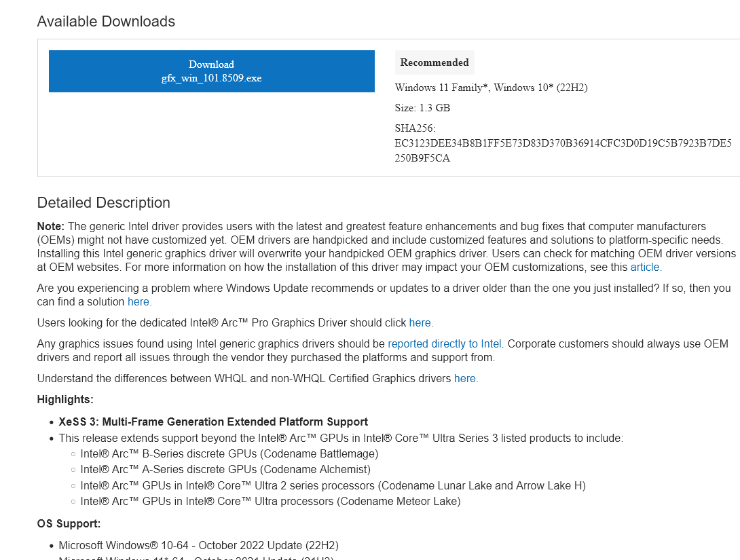Click the "Windows 11 Family*" compatibility text

pyautogui.click(x=441, y=88)
